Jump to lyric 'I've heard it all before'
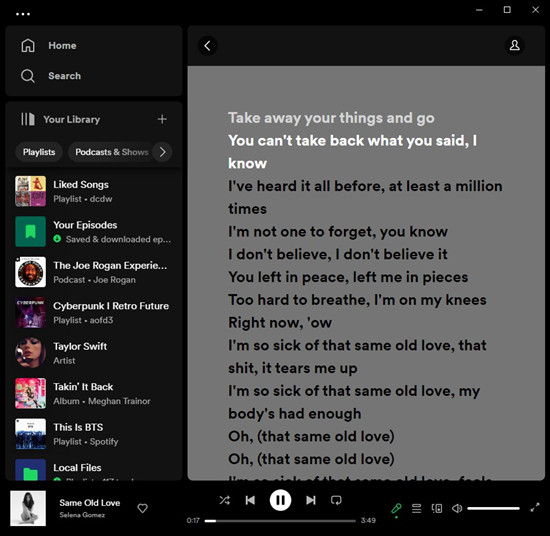 pyautogui.click(x=365, y=197)
